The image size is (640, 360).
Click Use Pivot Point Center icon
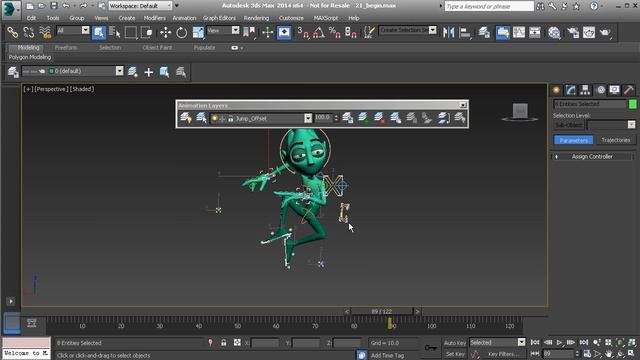(x=249, y=32)
